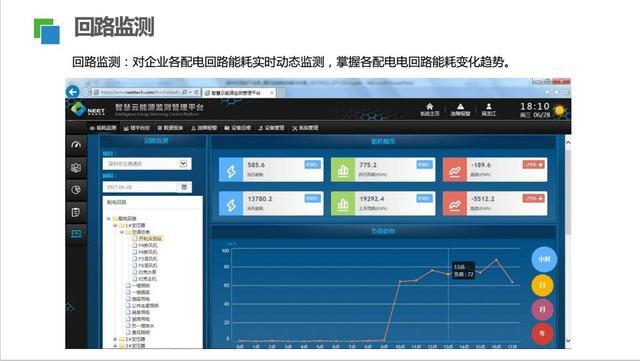Switch chart to yearly view red button
The width and height of the screenshot is (640, 361).
click(x=542, y=333)
